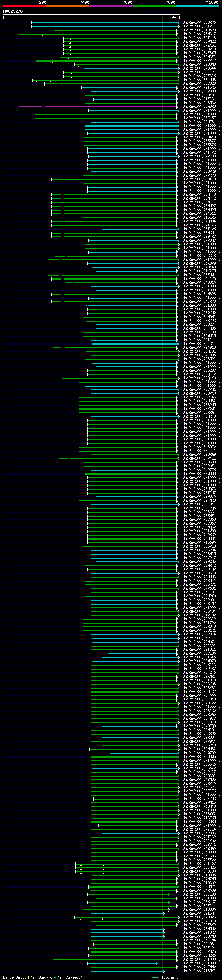The image size is (222, 980).
Task: Open hit UniRef100_Q5ZJ57
Action: tap(199, 118)
